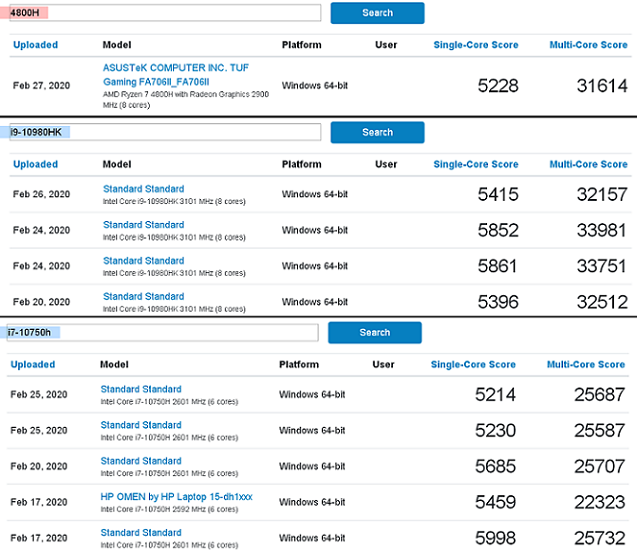Click the search field containing 4800H

tap(164, 13)
